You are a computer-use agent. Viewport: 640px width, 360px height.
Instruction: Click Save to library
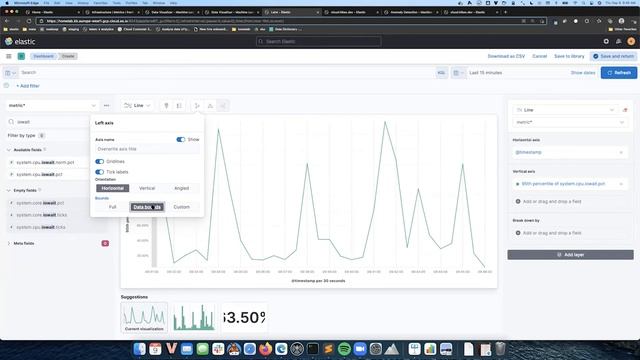click(x=569, y=56)
